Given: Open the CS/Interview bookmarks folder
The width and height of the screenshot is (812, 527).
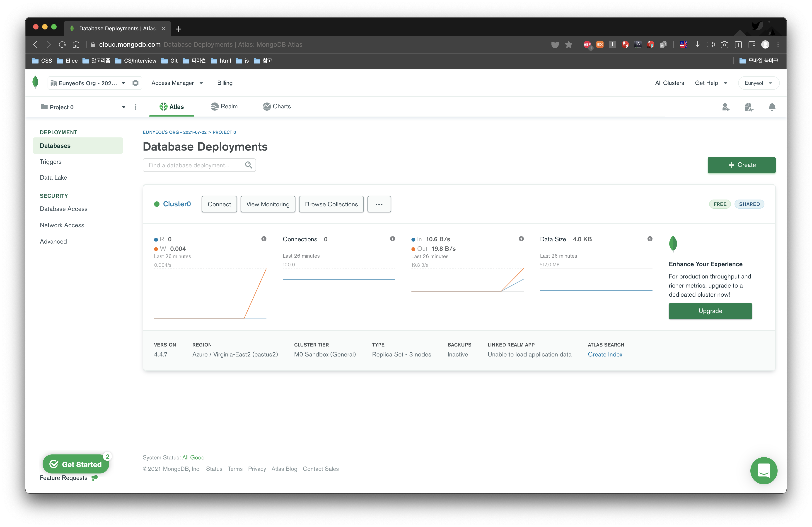Looking at the screenshot, I should click(135, 61).
